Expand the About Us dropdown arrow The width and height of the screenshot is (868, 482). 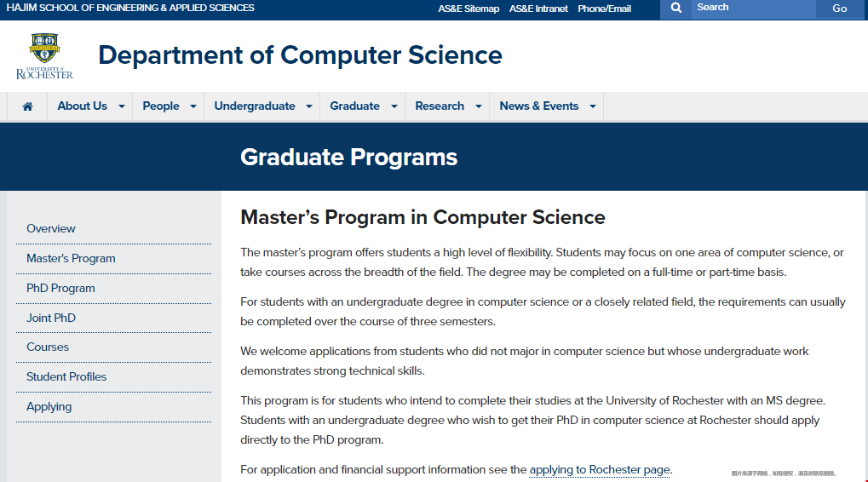point(122,106)
